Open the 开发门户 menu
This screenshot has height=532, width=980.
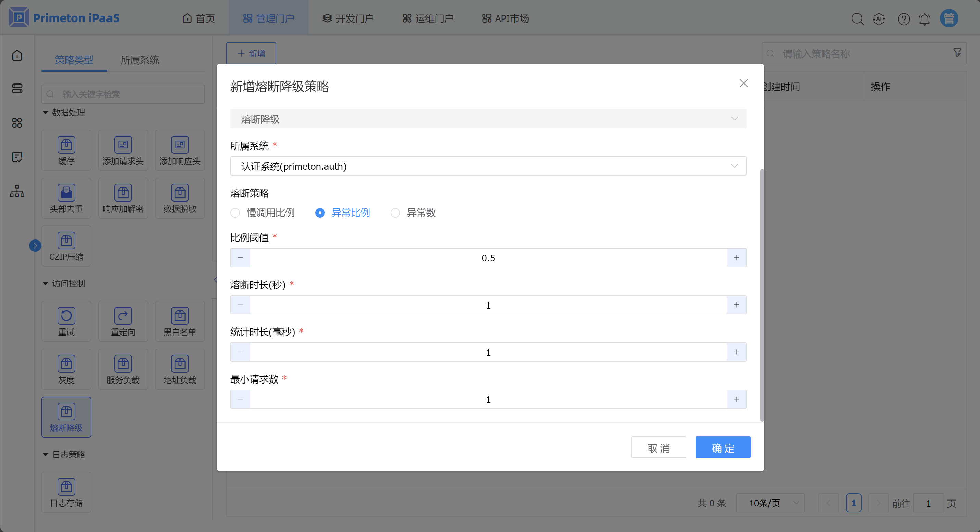(x=348, y=18)
